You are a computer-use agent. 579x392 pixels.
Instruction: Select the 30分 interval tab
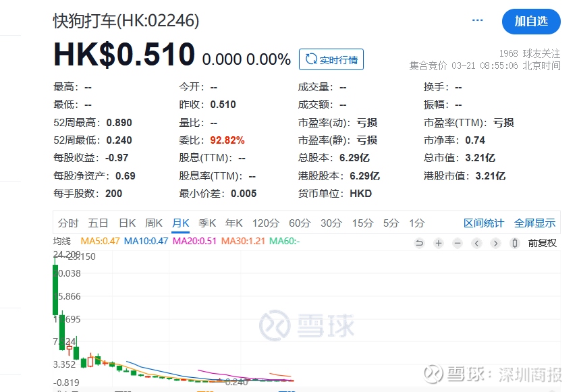pos(331,223)
